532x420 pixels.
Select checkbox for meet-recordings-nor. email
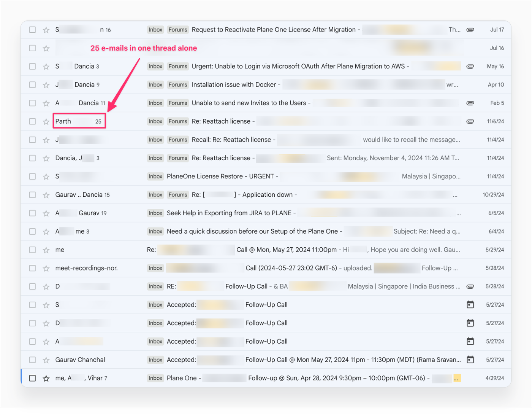click(x=32, y=268)
